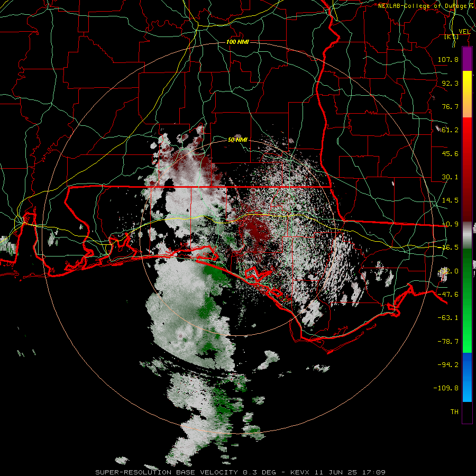Click the -0.9 legend value
Screen dimensions: 476x476
(x=450, y=224)
